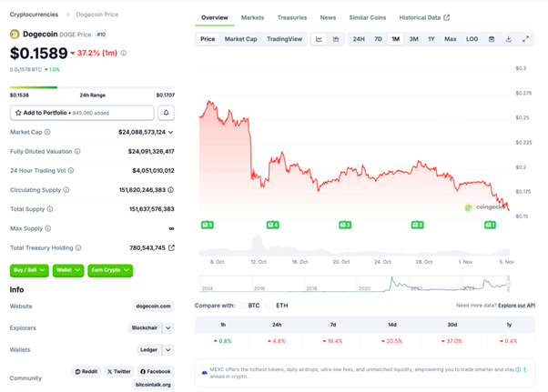The width and height of the screenshot is (548, 392).
Task: Click the price alert bell icon
Action: (x=166, y=113)
